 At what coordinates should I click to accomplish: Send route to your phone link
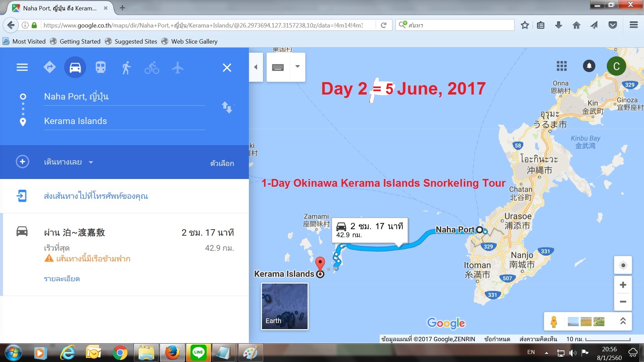point(96,196)
